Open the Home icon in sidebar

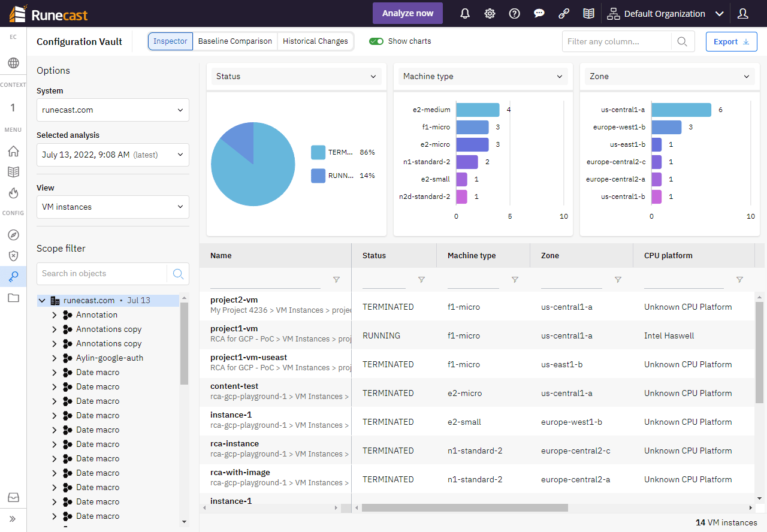13,151
